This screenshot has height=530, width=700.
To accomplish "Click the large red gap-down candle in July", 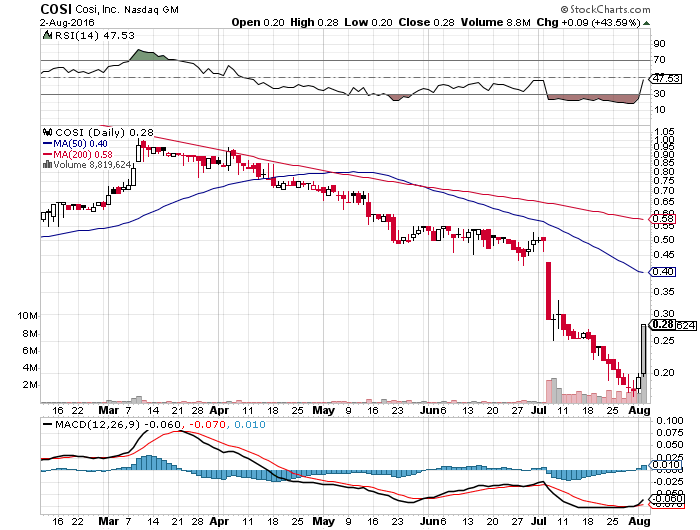I will click(x=549, y=291).
